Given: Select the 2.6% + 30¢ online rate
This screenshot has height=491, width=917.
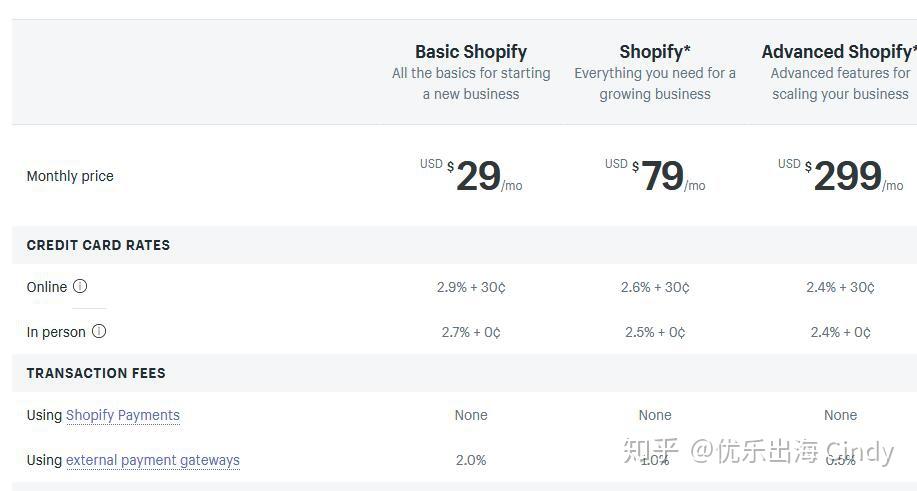Looking at the screenshot, I should click(x=655, y=287).
